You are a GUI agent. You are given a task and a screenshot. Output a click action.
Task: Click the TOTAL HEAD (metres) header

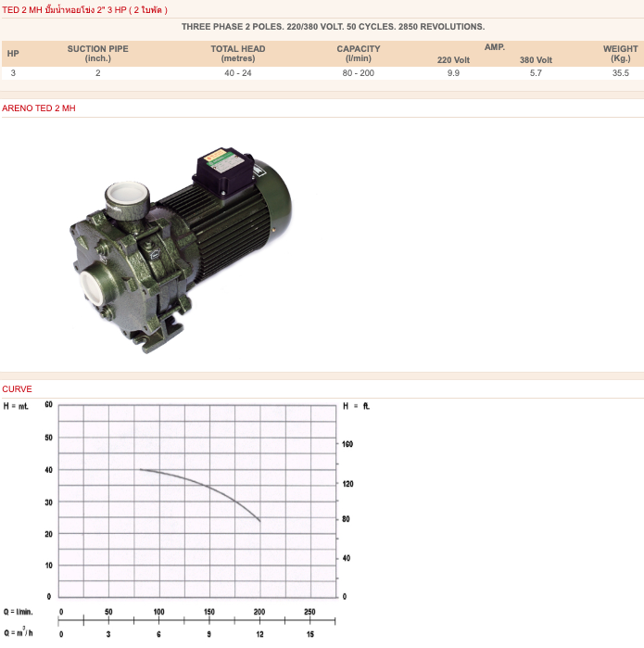tap(238, 54)
